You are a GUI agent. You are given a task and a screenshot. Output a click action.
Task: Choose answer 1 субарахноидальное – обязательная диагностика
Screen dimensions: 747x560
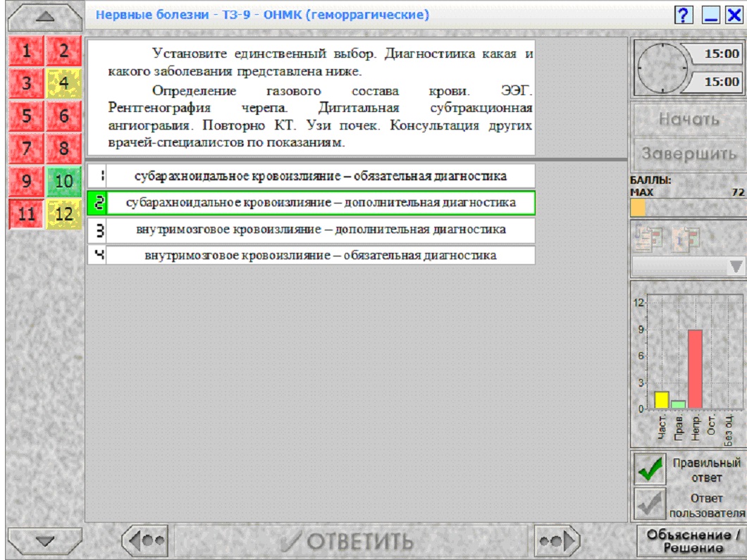coord(311,176)
